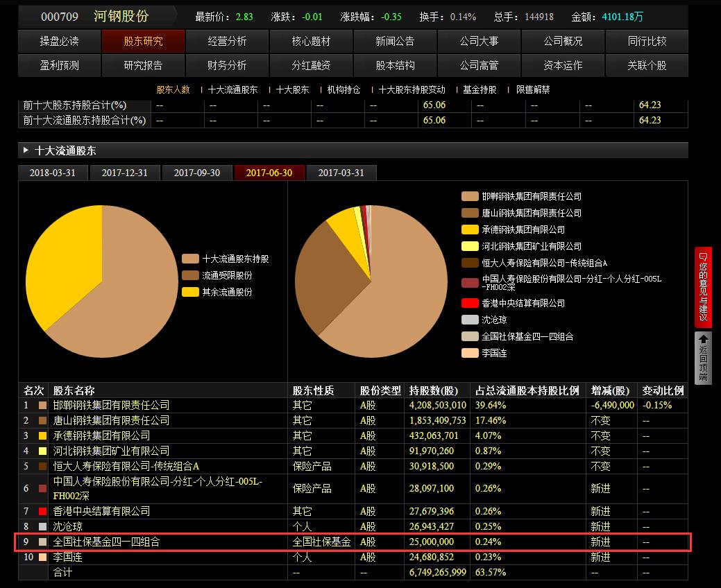Click the 其余流通股份 yellow legend swatch
721x588 pixels.
(189, 292)
